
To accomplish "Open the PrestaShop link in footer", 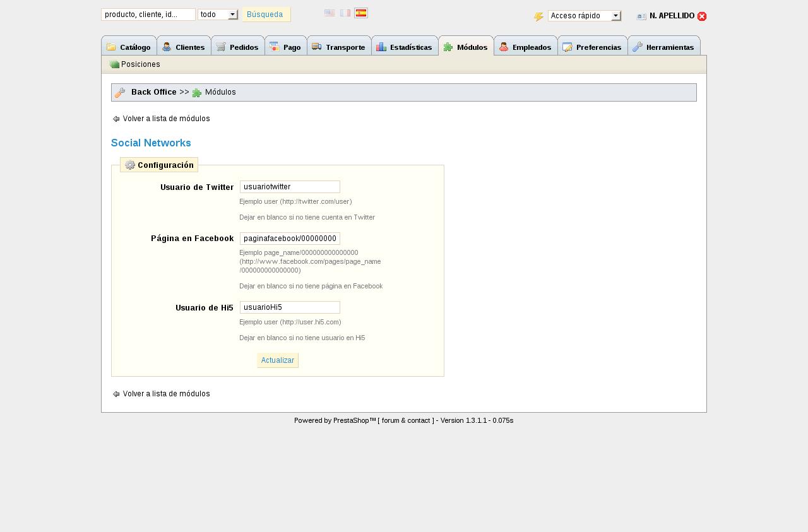I will tap(354, 420).
